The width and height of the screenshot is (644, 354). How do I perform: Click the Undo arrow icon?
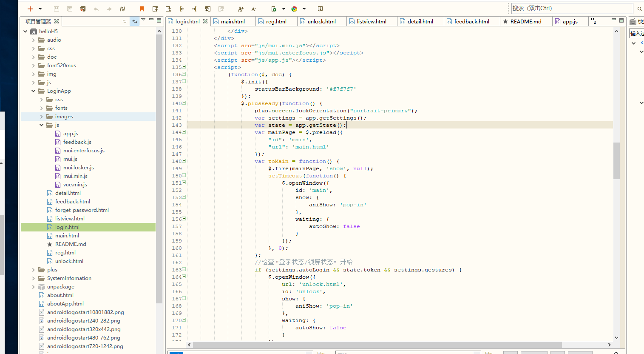[x=96, y=9]
